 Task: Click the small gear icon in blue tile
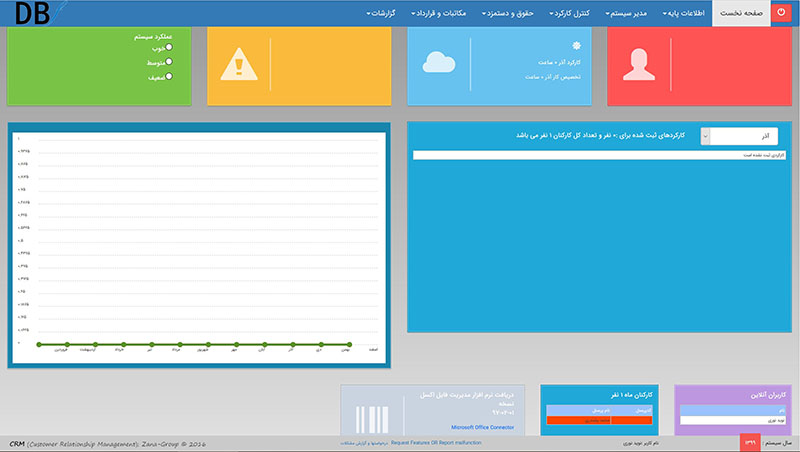pos(575,47)
